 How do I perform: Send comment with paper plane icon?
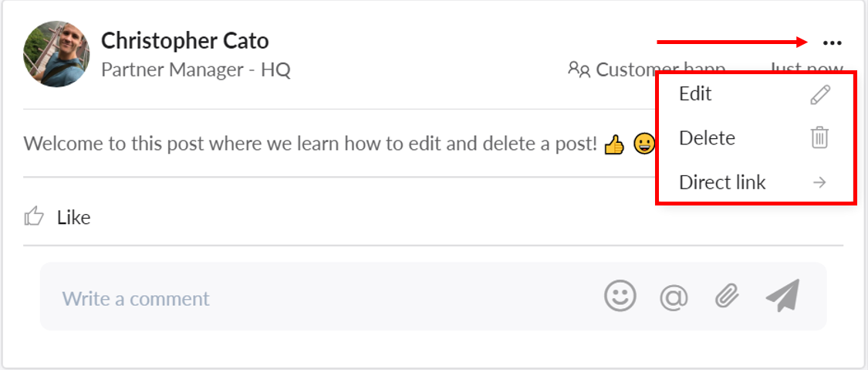[x=783, y=295]
